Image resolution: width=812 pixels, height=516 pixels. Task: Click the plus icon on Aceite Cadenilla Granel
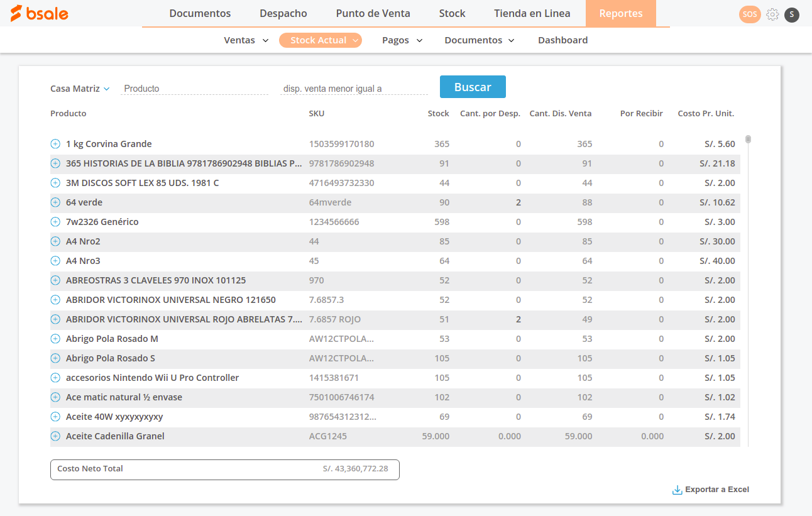click(x=55, y=436)
